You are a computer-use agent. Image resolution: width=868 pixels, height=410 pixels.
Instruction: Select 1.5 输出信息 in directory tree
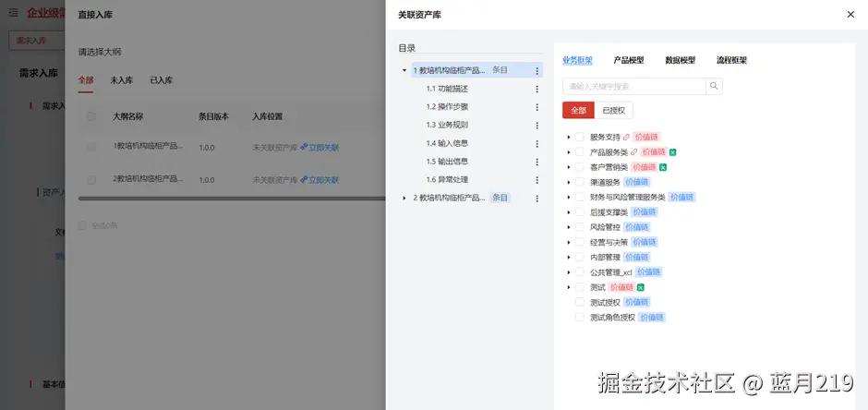pos(447,162)
